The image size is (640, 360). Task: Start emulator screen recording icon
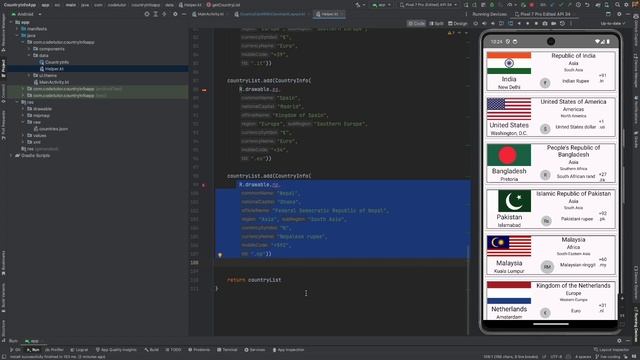pyautogui.click(x=553, y=24)
